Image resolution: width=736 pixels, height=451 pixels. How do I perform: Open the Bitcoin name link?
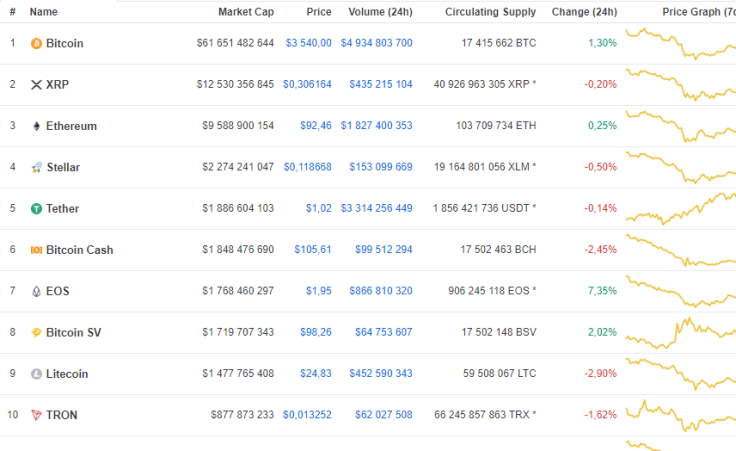point(65,43)
